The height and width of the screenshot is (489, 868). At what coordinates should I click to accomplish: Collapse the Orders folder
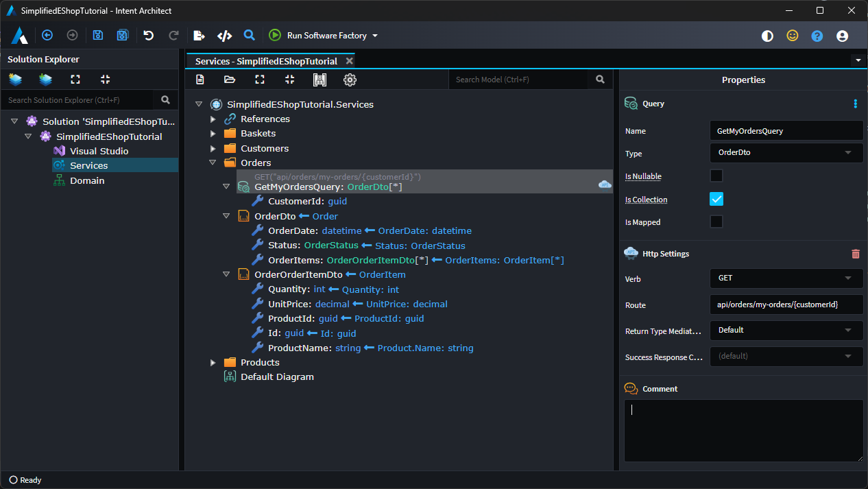[213, 163]
